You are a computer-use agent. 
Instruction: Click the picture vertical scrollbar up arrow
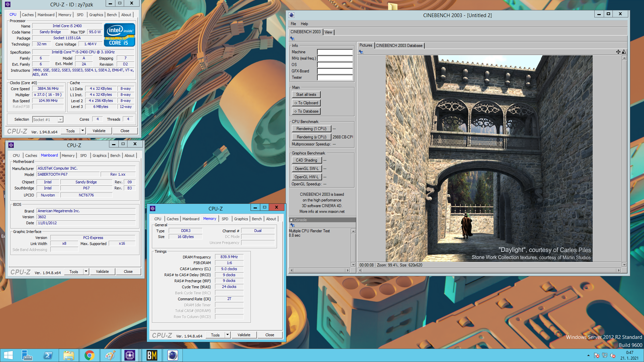click(624, 58)
